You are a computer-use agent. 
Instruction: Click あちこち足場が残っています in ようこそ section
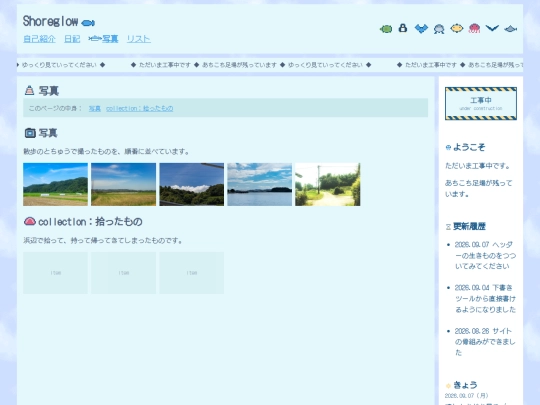pyautogui.click(x=478, y=188)
